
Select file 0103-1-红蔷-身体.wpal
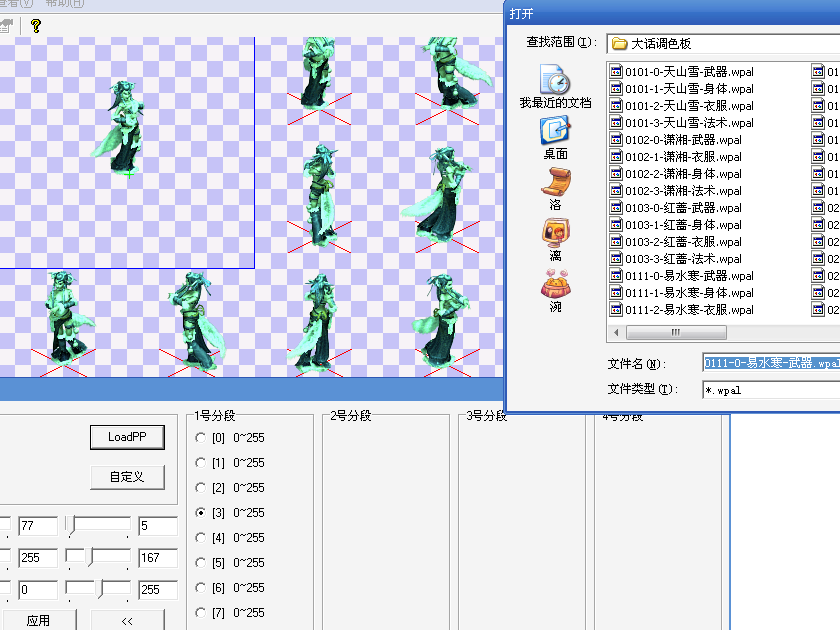[676, 225]
